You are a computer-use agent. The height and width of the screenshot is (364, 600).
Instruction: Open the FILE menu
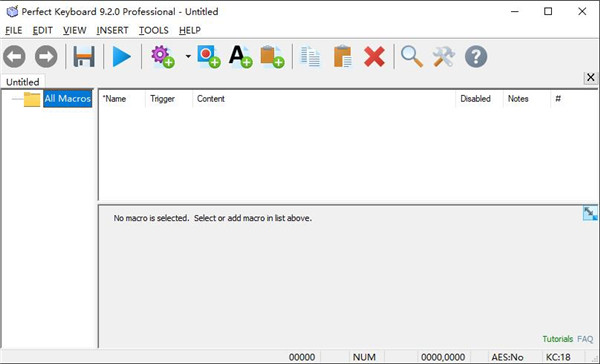14,30
